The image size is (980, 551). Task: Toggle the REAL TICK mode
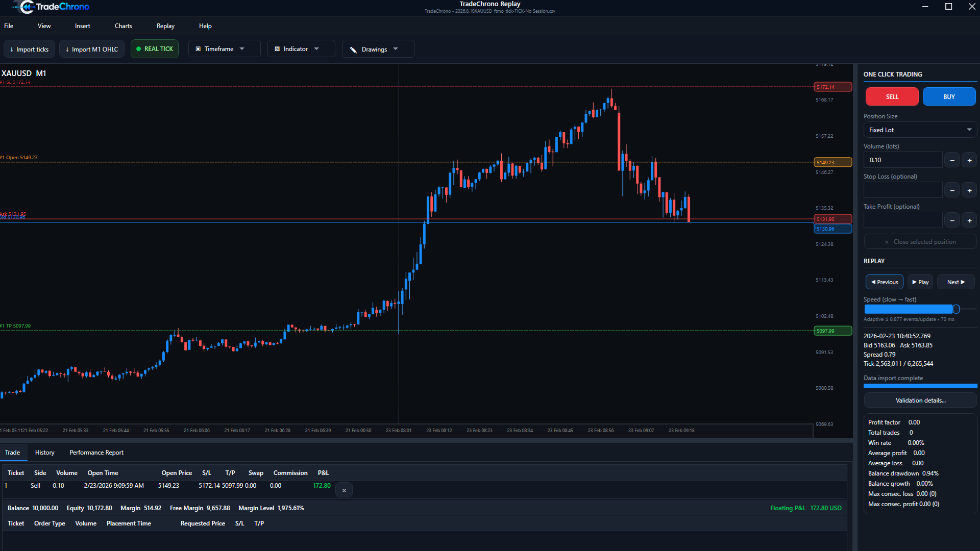(155, 49)
